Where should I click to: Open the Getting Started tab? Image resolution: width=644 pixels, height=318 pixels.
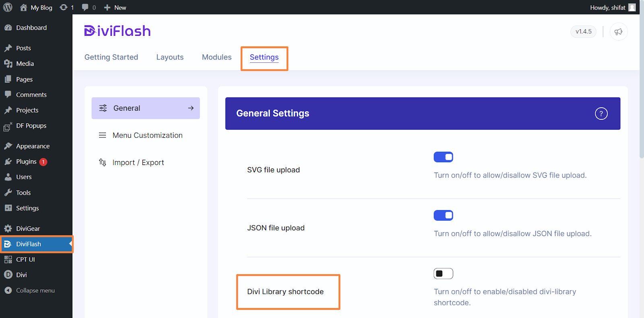[111, 57]
